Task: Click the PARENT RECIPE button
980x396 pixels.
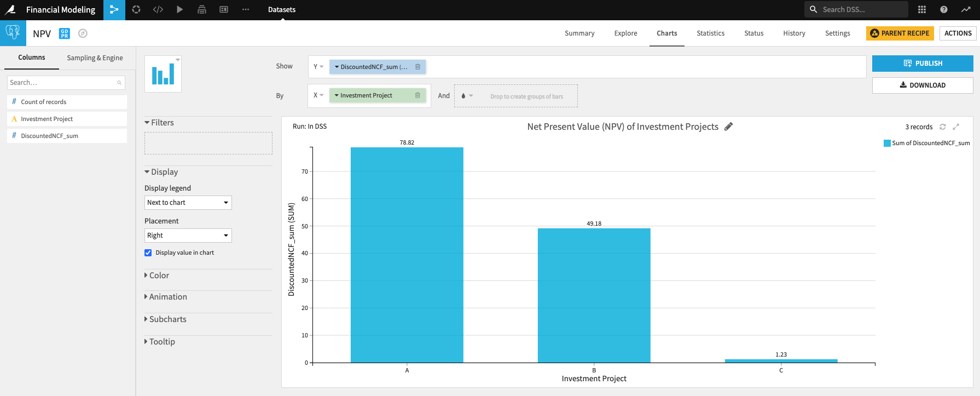Action: 900,33
